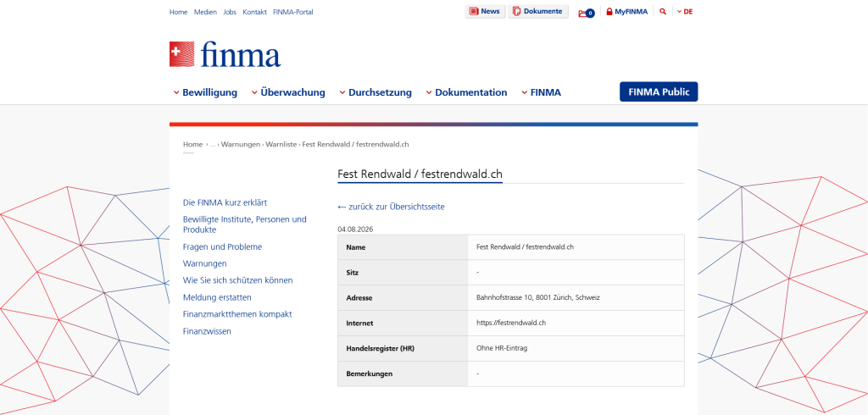Image resolution: width=868 pixels, height=415 pixels.
Task: Click the https://festrendwald.ch cell
Action: click(x=576, y=324)
